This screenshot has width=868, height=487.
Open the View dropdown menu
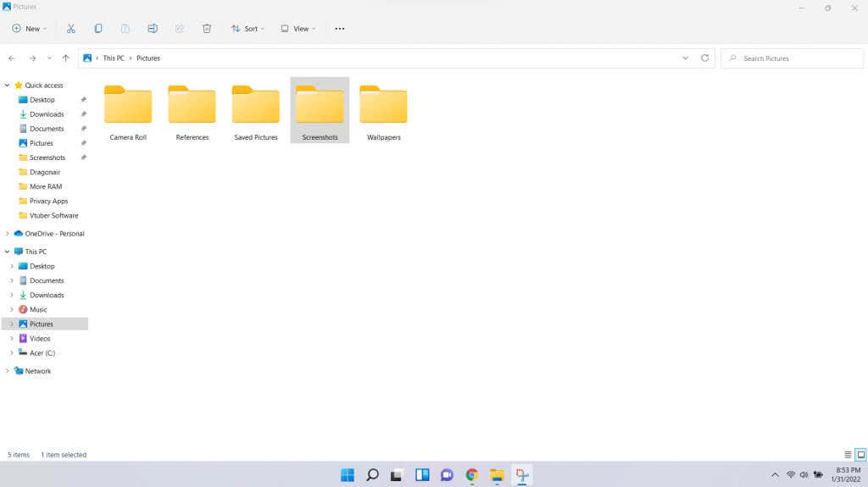pos(298,29)
